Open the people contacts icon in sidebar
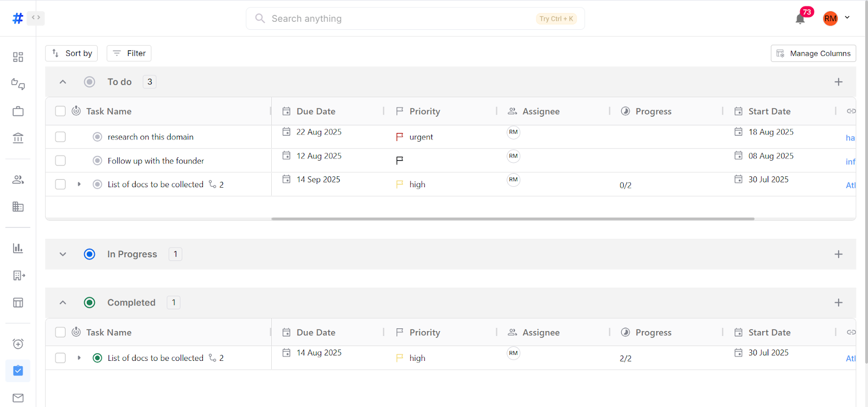This screenshot has width=868, height=407. pos(18,180)
